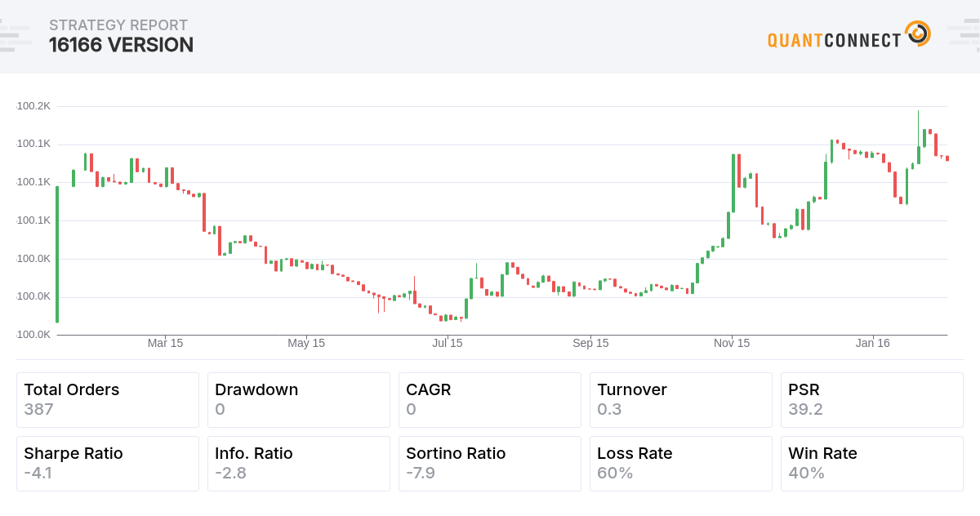The image size is (980, 516).
Task: Open the Total Orders stat card
Action: tap(108, 400)
